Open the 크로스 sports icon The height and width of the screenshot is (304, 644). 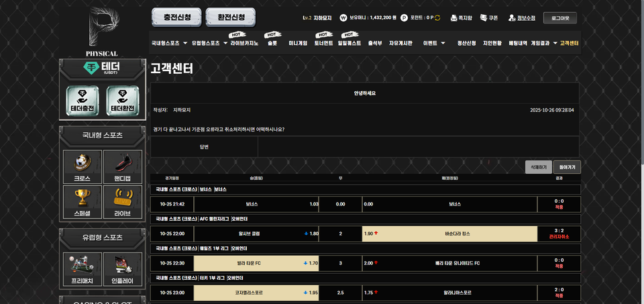82,166
